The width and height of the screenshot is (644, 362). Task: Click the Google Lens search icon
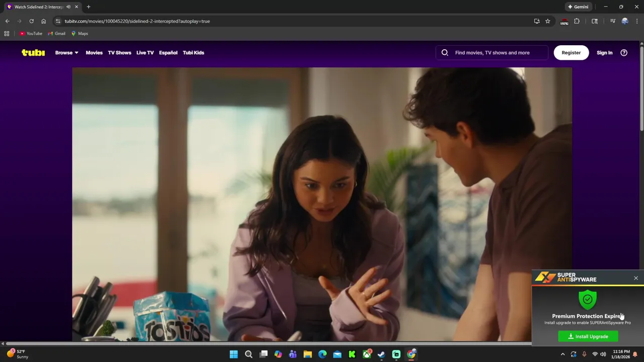coord(595,21)
